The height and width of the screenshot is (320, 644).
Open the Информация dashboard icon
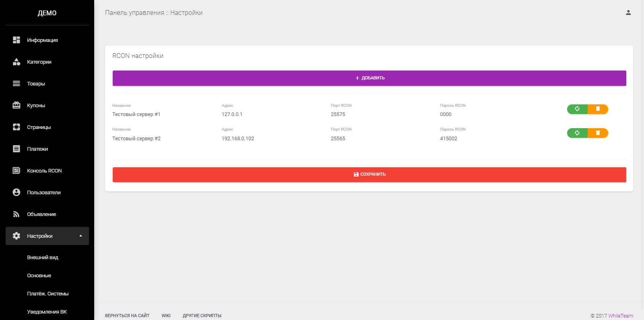pos(17,40)
